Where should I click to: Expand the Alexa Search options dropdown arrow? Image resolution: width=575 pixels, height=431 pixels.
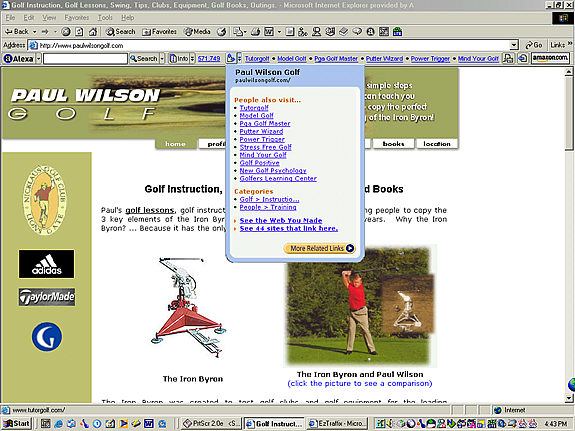[162, 58]
